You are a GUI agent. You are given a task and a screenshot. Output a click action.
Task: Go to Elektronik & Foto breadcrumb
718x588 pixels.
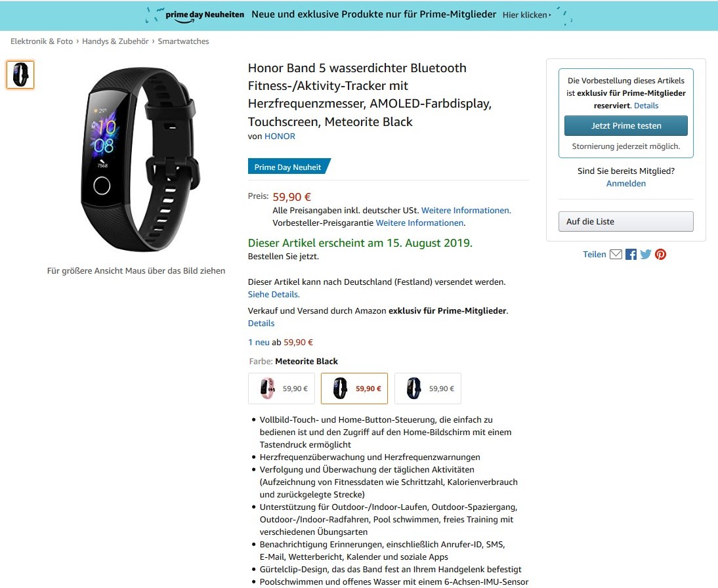coord(41,41)
